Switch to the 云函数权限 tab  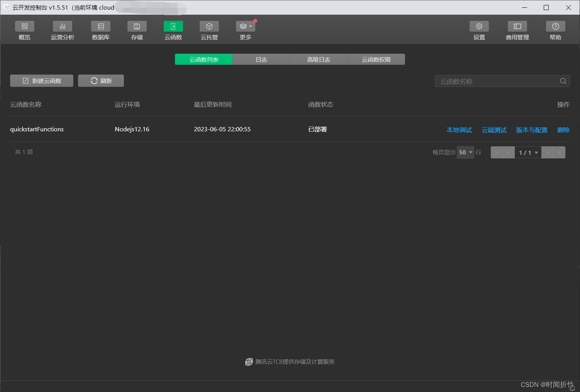[x=376, y=59]
